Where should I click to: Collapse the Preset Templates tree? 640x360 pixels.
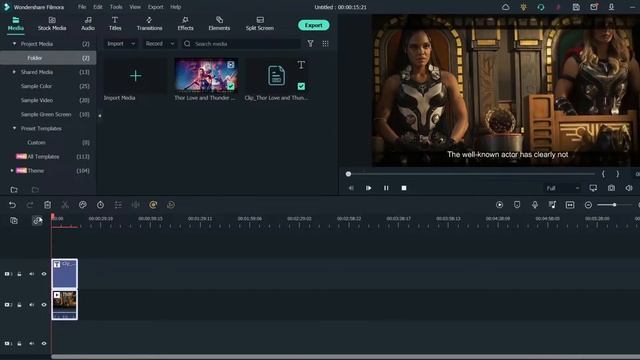[x=14, y=128]
